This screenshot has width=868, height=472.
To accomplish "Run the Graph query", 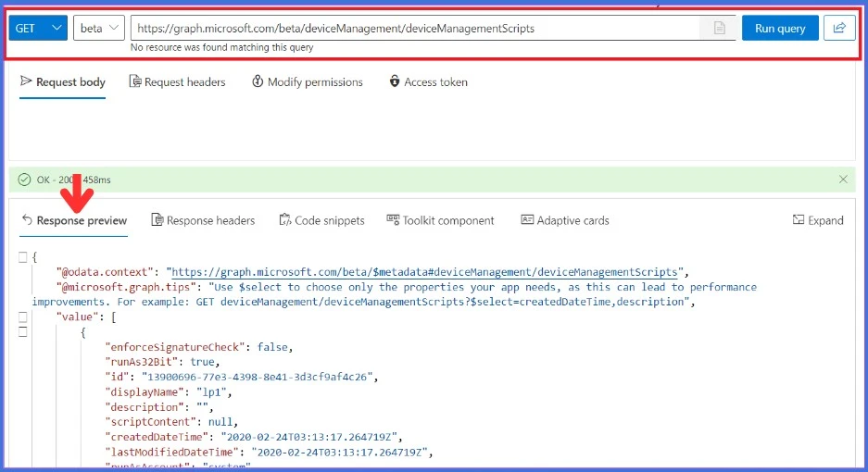I will tap(780, 28).
